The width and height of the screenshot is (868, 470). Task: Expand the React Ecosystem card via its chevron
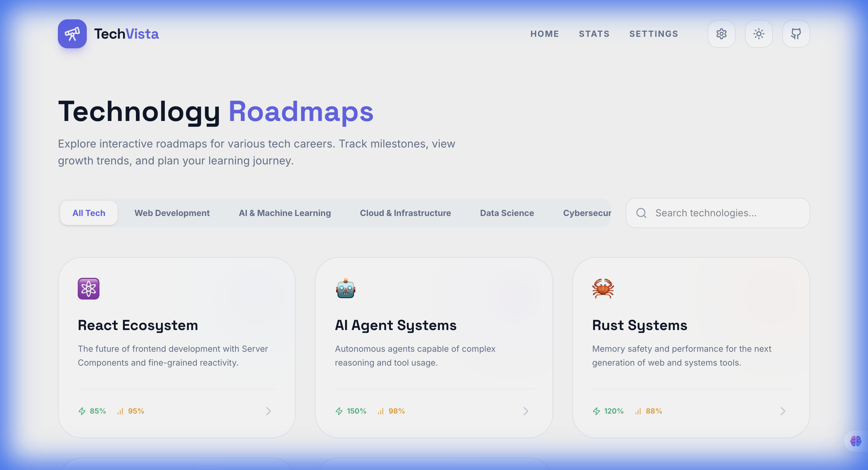click(x=268, y=411)
